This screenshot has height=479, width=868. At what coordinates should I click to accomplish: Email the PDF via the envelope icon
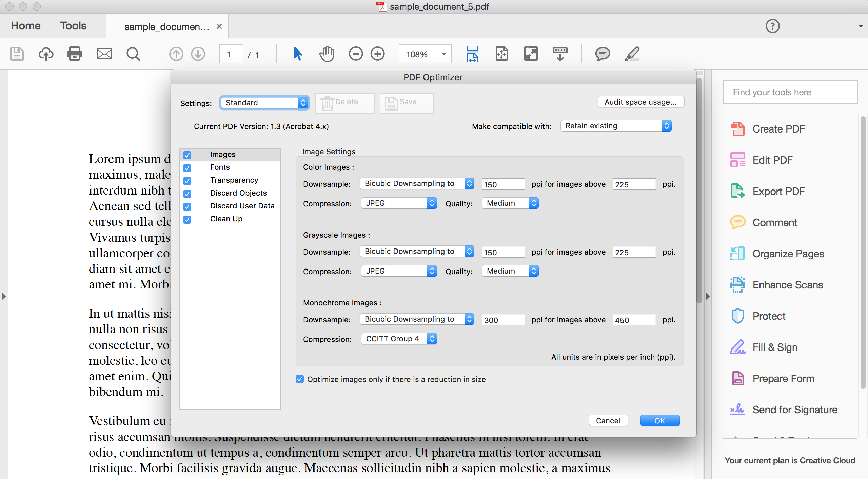(104, 54)
